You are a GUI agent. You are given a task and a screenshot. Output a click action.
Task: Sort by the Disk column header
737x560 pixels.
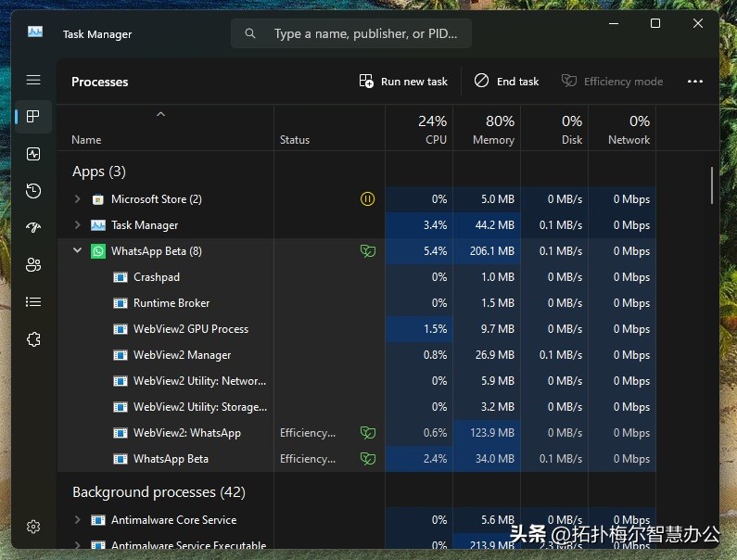pyautogui.click(x=554, y=129)
